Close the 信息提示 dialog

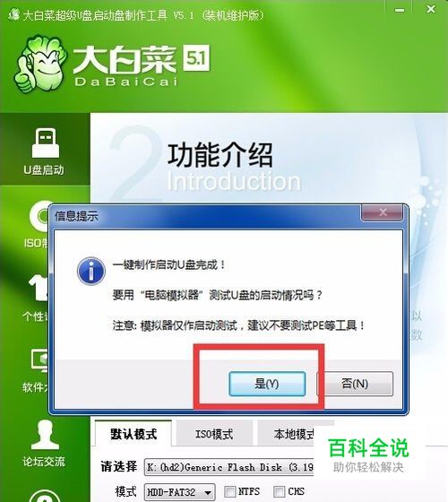(382, 212)
